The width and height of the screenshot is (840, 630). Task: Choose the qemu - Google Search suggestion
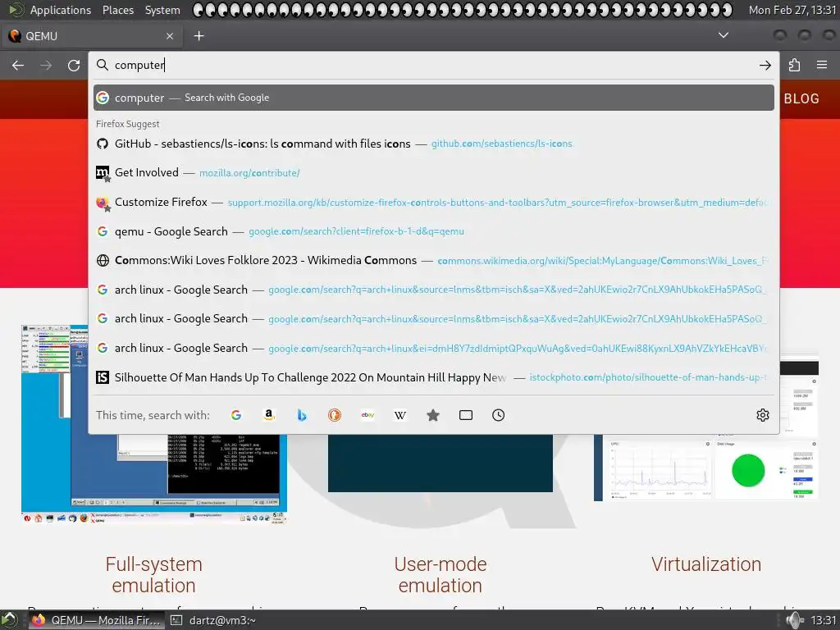pyautogui.click(x=433, y=231)
